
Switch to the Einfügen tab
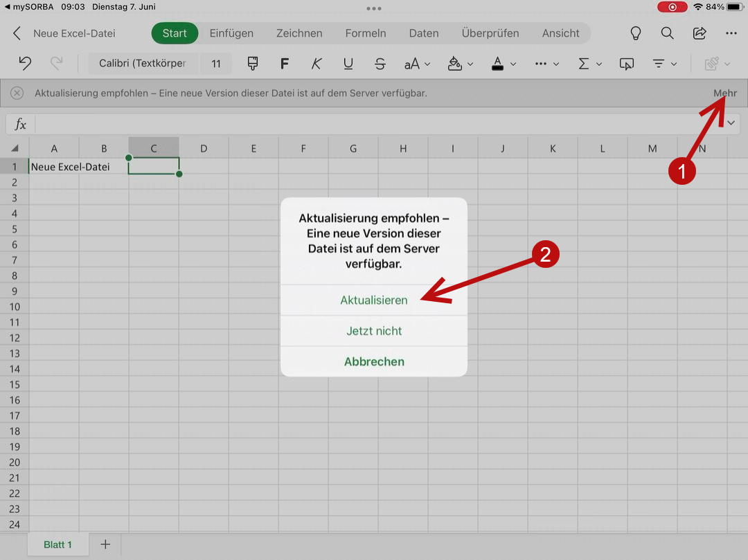click(x=231, y=33)
